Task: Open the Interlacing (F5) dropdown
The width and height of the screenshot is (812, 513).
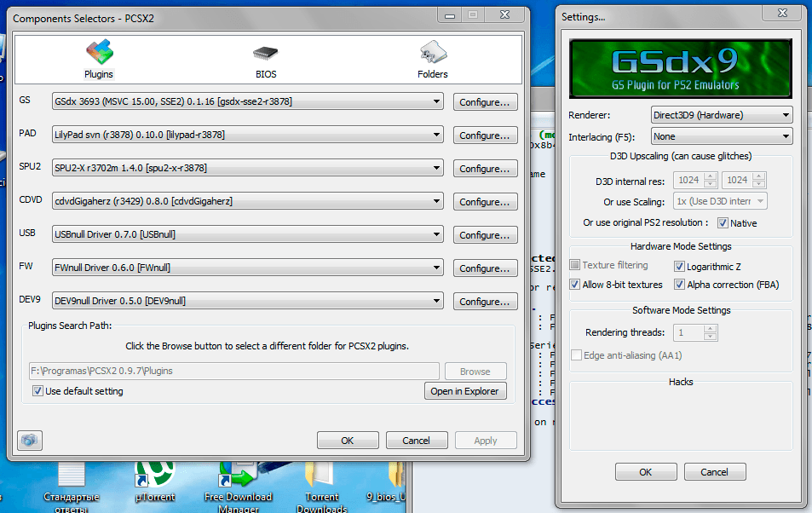Action: click(x=722, y=136)
